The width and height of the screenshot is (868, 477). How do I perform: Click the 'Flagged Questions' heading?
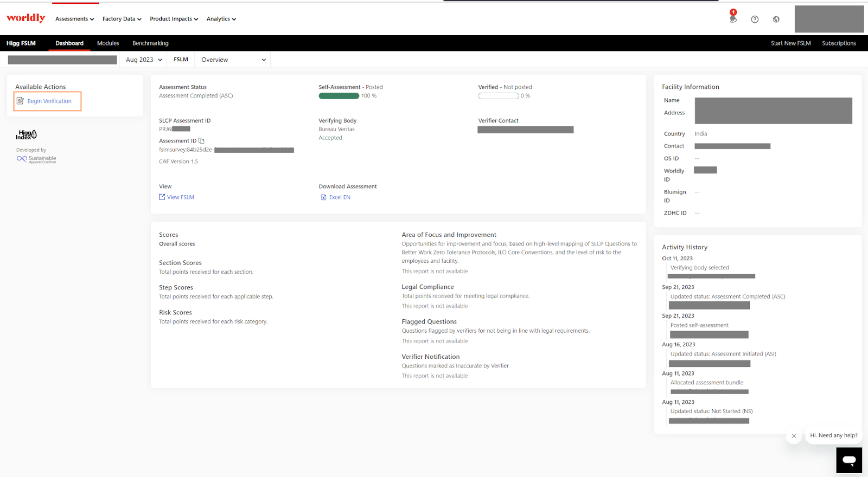(x=429, y=322)
